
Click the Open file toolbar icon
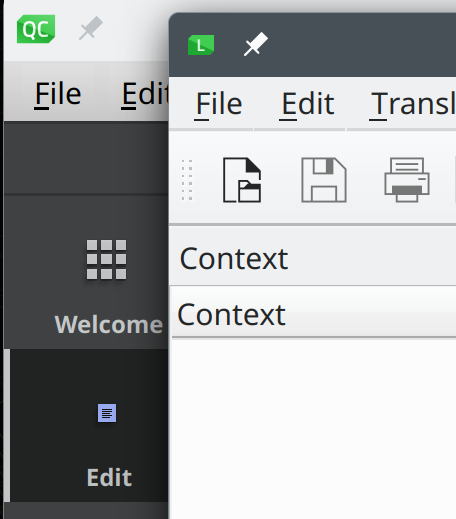point(242,180)
